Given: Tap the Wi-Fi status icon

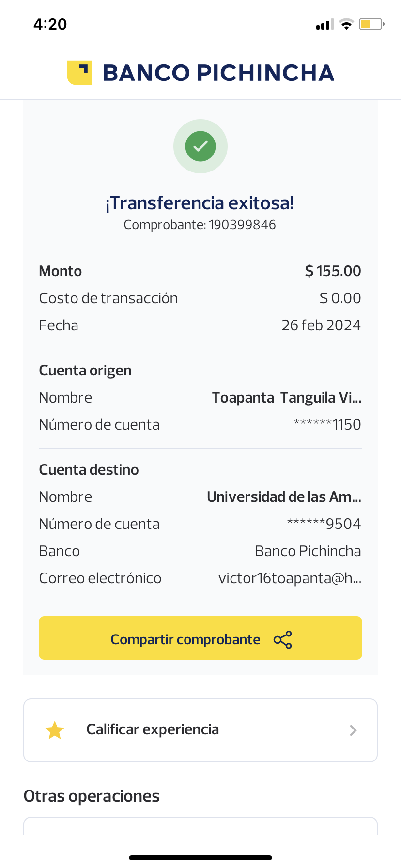Looking at the screenshot, I should pos(346,24).
